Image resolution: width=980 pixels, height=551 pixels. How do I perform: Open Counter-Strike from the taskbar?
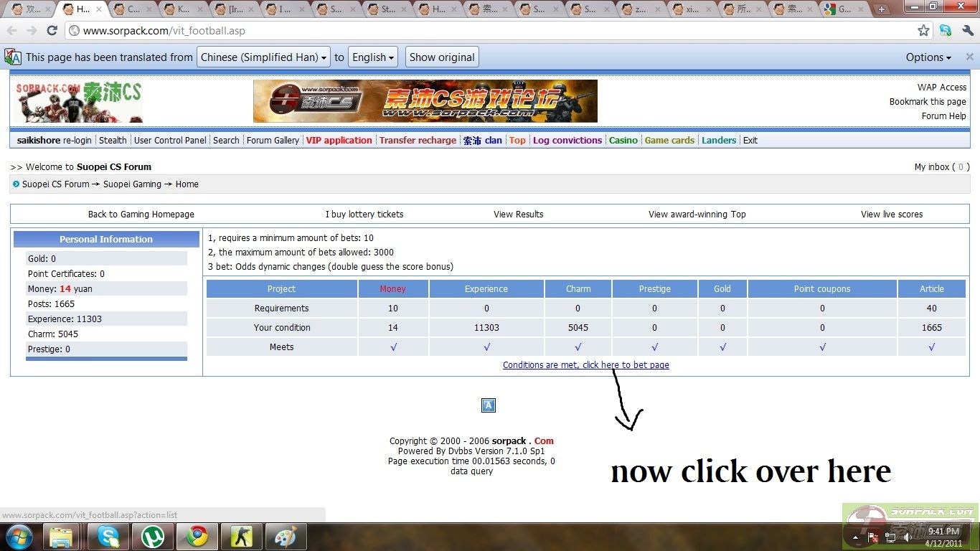[x=241, y=536]
